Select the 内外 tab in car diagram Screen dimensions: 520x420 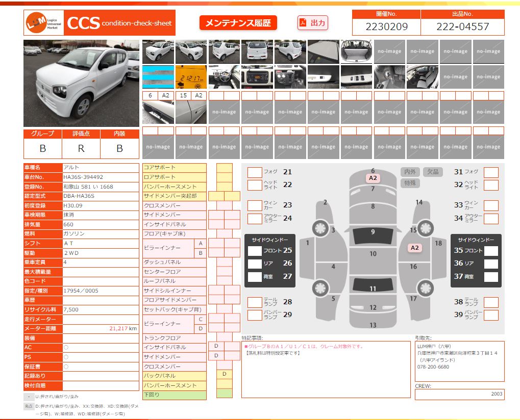[410, 172]
